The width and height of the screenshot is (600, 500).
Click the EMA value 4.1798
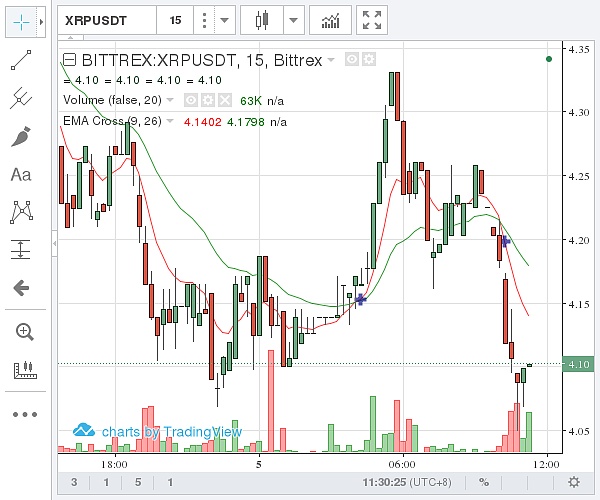(x=246, y=122)
